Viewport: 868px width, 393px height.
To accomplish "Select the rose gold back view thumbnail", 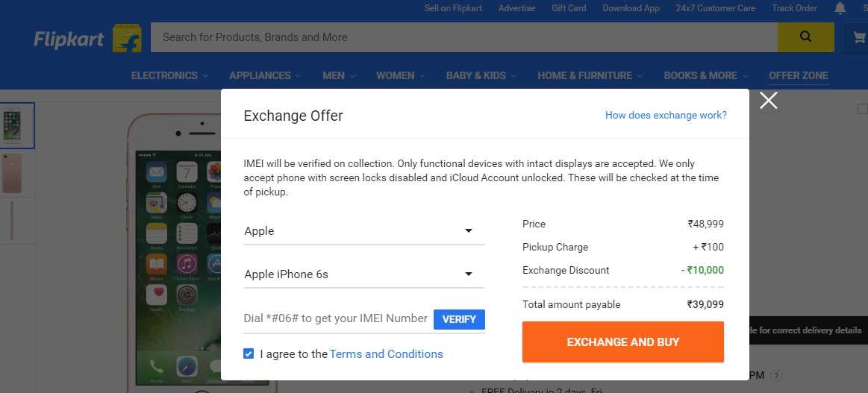I will pyautogui.click(x=12, y=174).
